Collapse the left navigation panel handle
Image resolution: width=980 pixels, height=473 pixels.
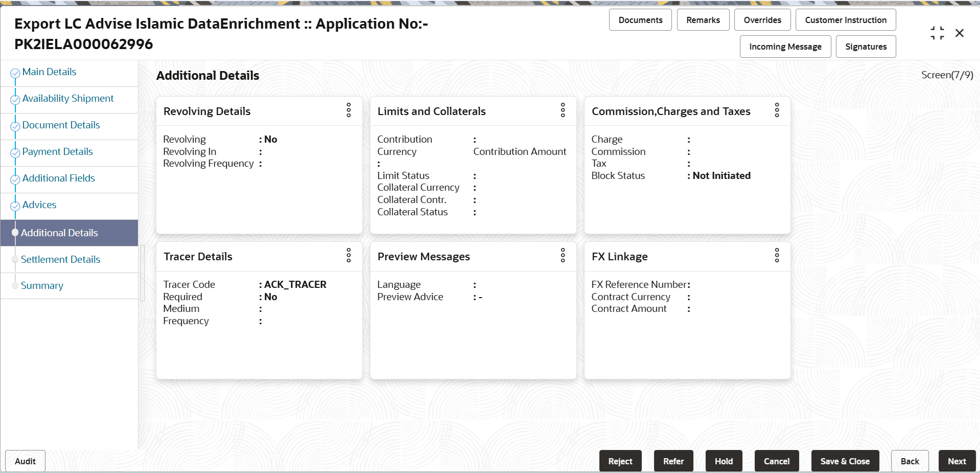[x=143, y=273]
